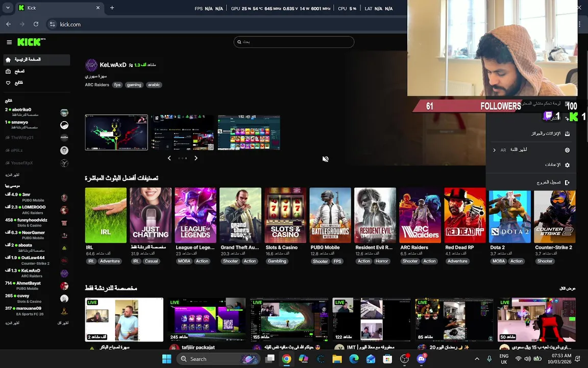Click Gambling tag under Slots & Casino
588x368 pixels.
pyautogui.click(x=277, y=261)
